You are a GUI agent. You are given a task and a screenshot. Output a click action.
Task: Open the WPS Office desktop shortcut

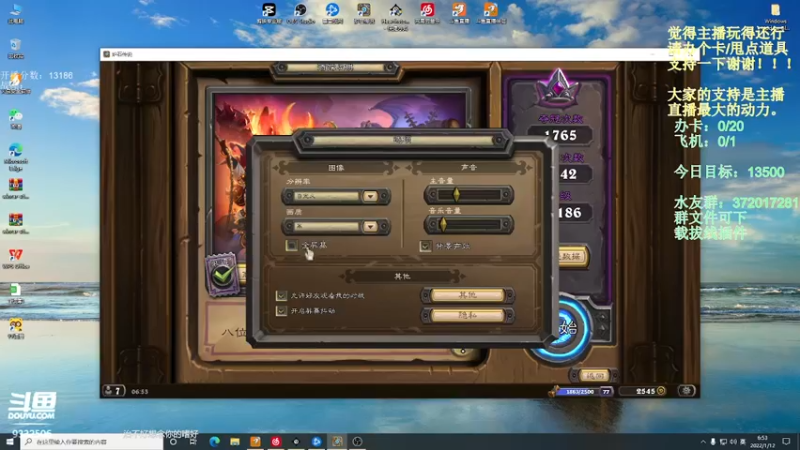tap(16, 258)
